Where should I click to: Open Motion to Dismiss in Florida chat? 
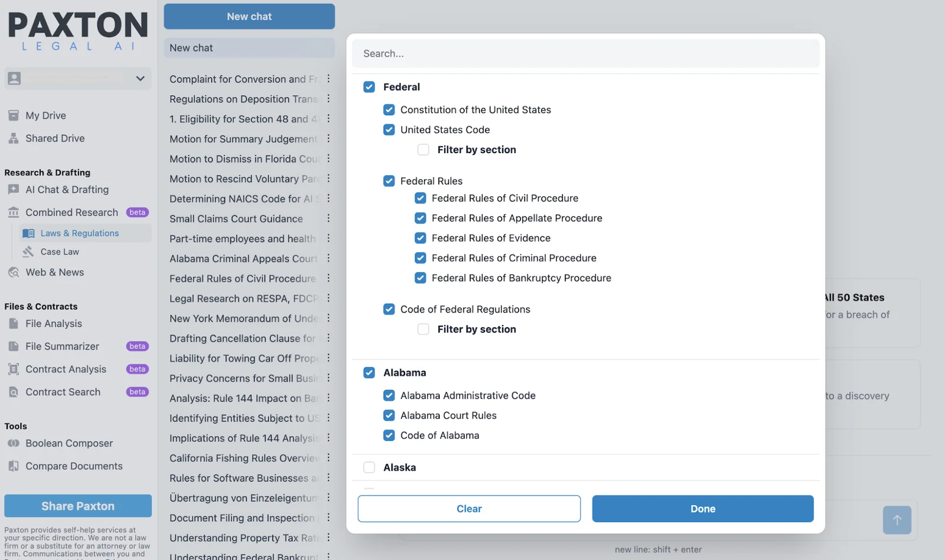pos(245,159)
